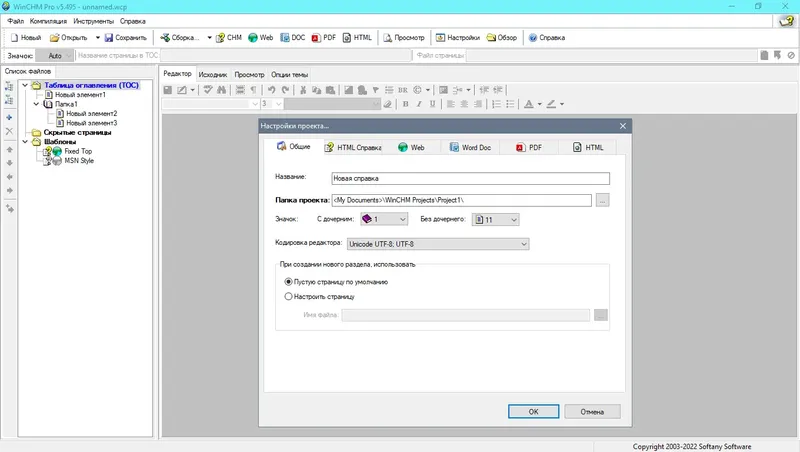Click the CHM compile toolbar icon
This screenshot has width=800, height=452.
pos(220,38)
